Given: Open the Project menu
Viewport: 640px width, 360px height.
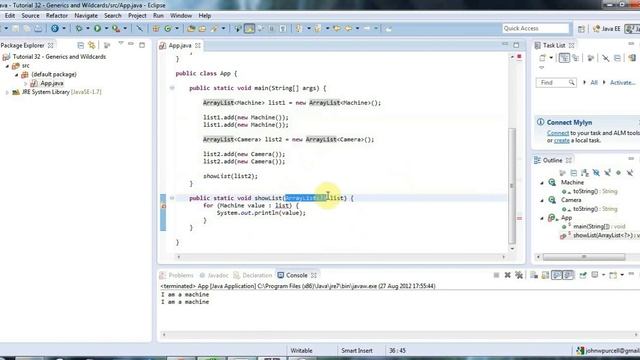Looking at the screenshot, I should point(137,16).
